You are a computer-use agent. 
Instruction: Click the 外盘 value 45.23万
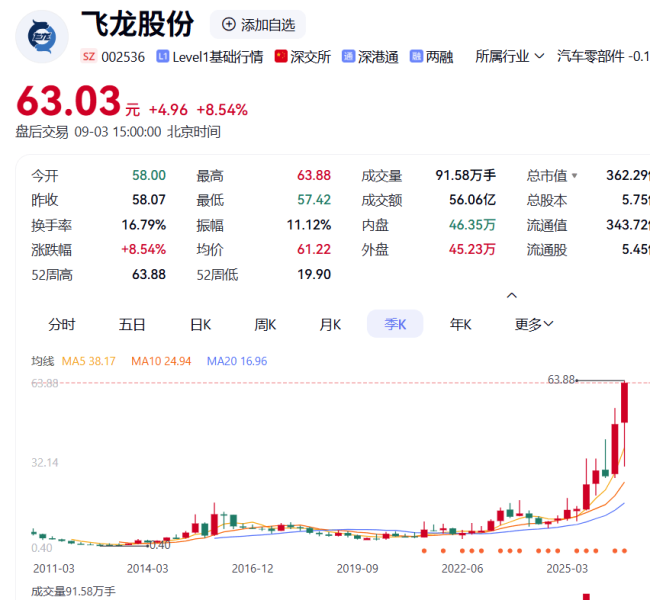[473, 249]
